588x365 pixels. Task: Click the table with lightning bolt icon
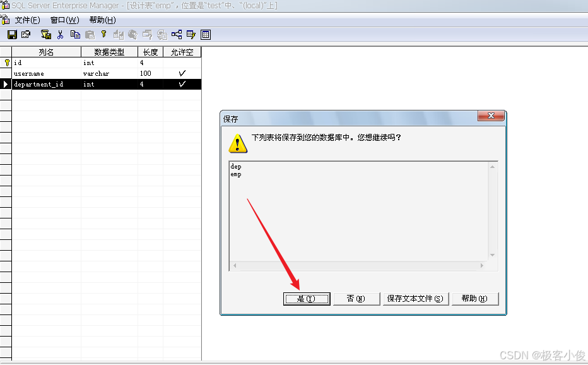tap(191, 35)
